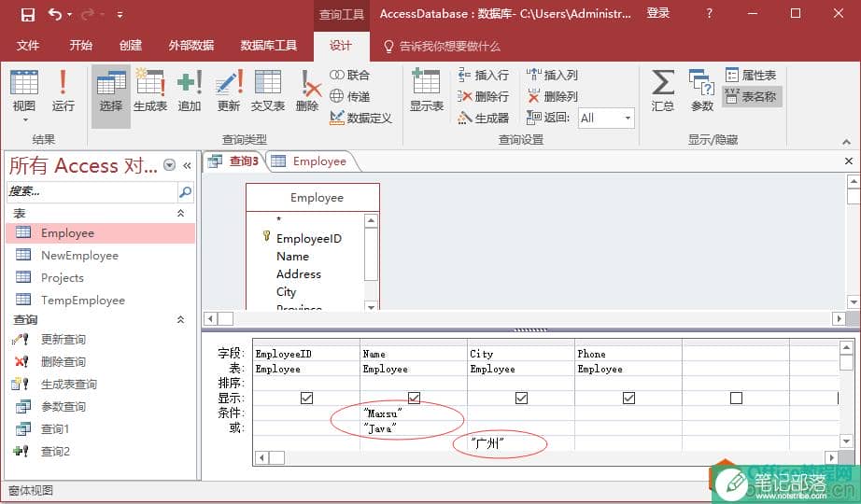The height and width of the screenshot is (504, 861).
Task: Open Help with the question mark
Action: [x=710, y=13]
